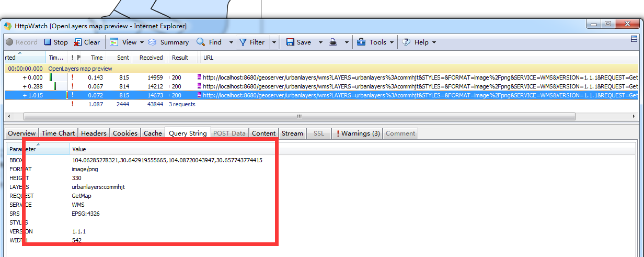Open the Summary panel

168,42
